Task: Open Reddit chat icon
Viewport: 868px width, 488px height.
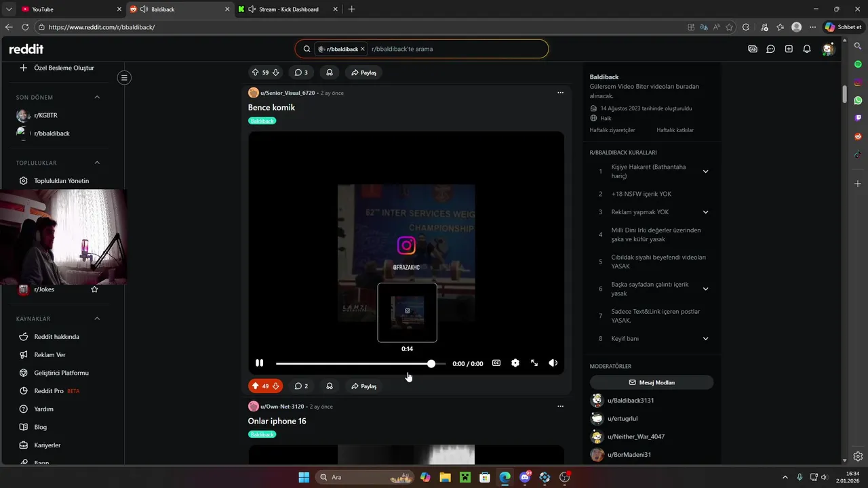Action: [x=771, y=49]
